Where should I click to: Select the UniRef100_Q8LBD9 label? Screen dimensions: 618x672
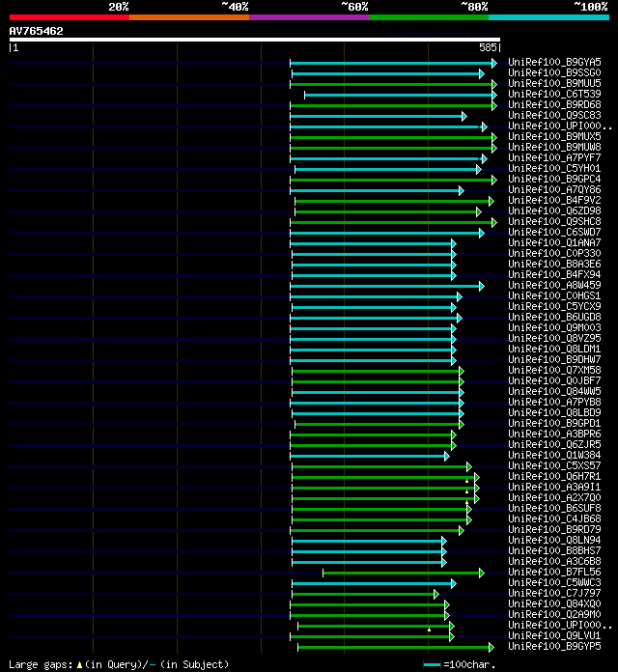554,412
